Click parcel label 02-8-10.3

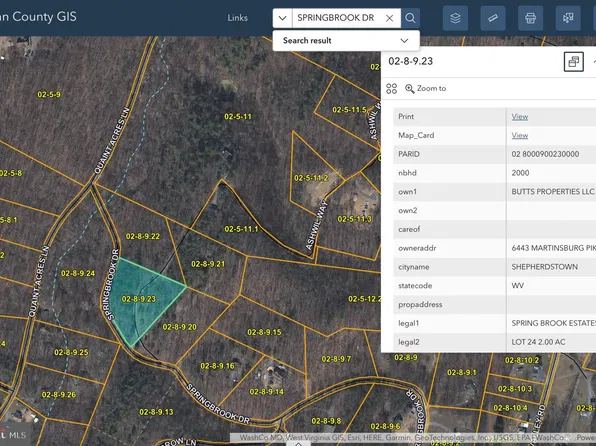[x=515, y=389]
